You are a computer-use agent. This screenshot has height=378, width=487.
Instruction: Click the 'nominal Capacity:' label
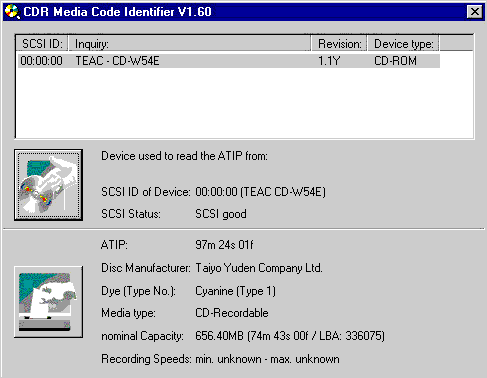[x=142, y=336]
